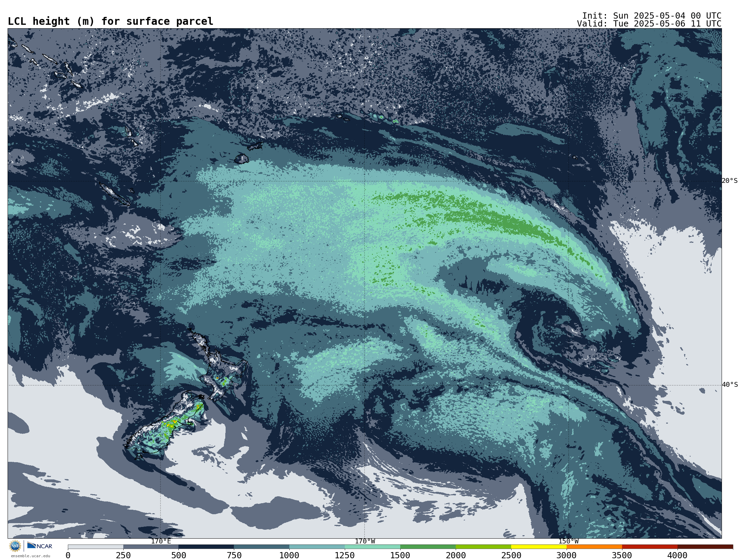744x560 pixels.
Task: Click the colorbar tick label 1000
Action: point(289,555)
